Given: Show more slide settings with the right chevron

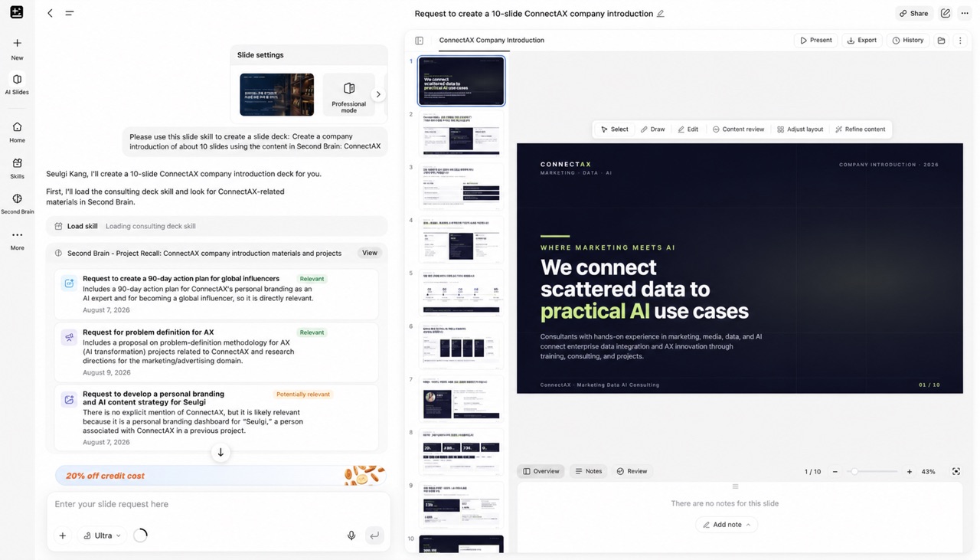Looking at the screenshot, I should click(x=378, y=94).
